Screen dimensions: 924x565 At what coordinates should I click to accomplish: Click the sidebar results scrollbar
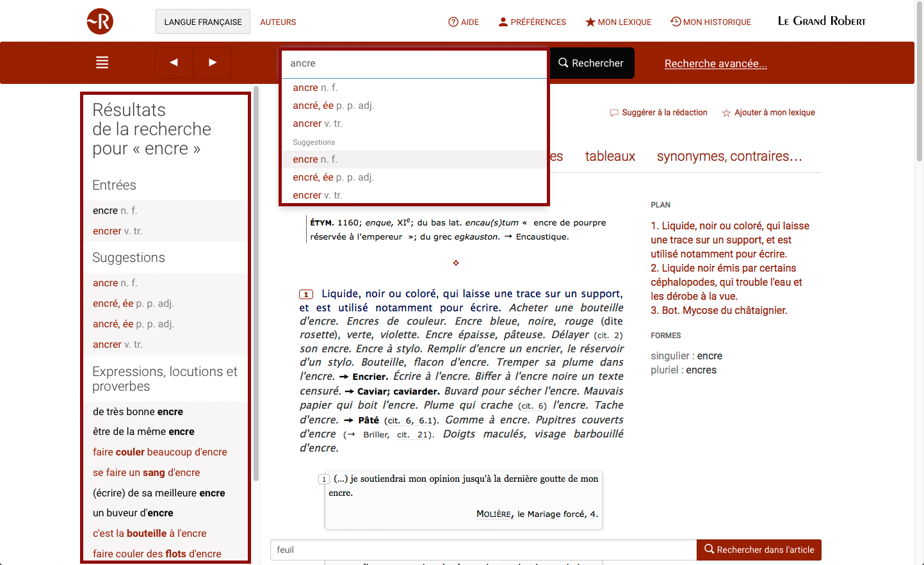256,282
